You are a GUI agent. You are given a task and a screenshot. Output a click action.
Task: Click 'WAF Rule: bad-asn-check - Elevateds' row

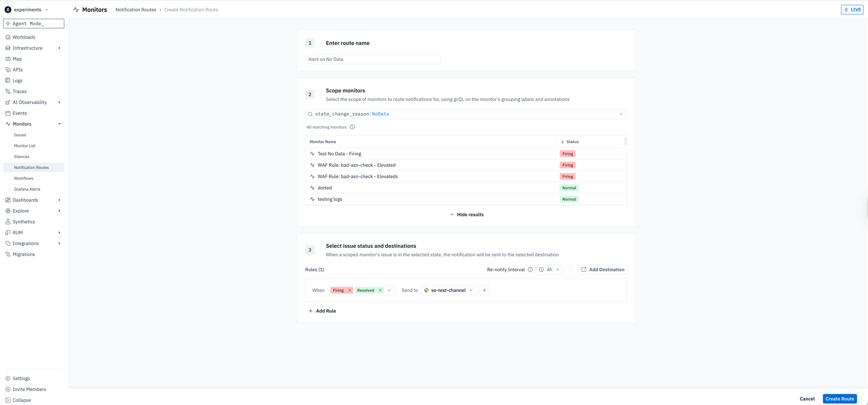pyautogui.click(x=464, y=177)
